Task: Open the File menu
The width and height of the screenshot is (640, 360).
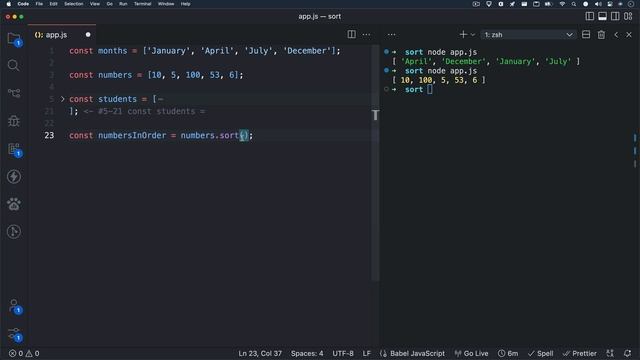Action: (x=39, y=4)
